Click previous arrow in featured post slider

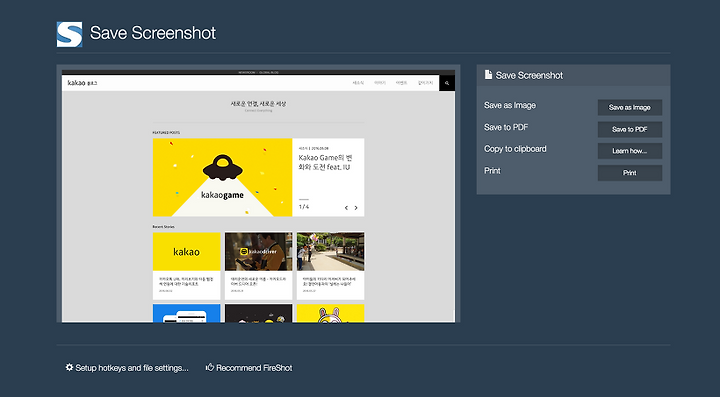346,208
